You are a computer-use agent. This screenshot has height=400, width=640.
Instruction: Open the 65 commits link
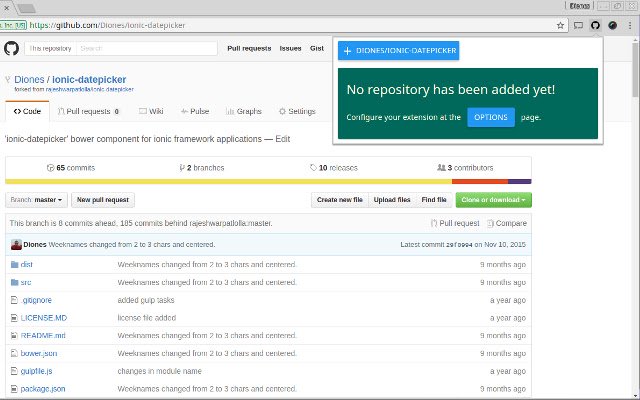(x=71, y=168)
